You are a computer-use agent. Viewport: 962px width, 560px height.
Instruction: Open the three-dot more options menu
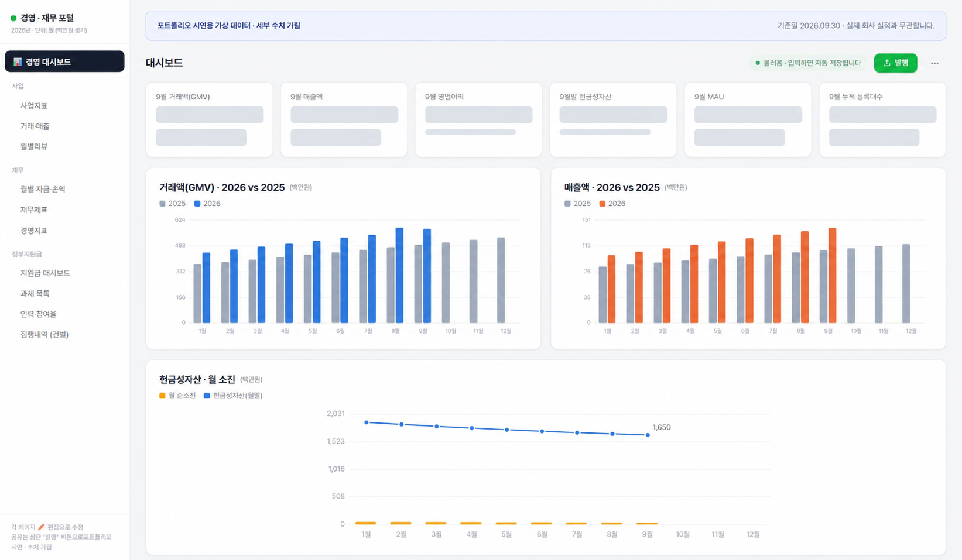click(934, 63)
